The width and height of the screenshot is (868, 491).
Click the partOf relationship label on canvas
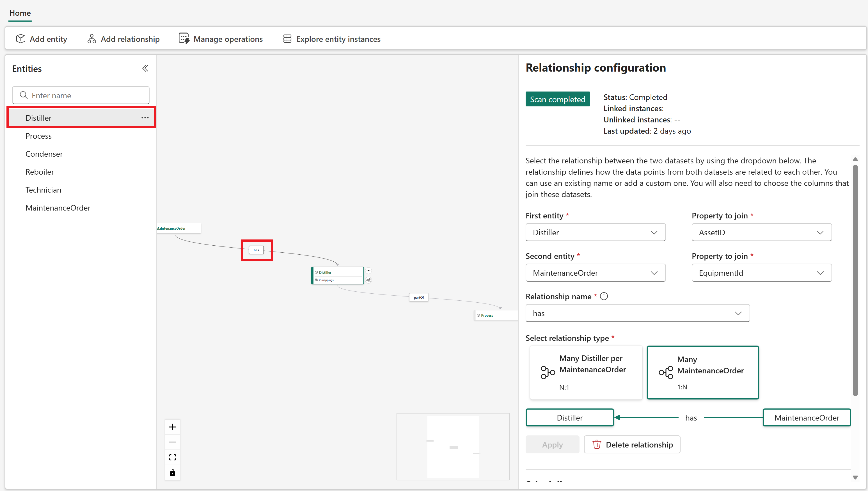click(x=419, y=297)
